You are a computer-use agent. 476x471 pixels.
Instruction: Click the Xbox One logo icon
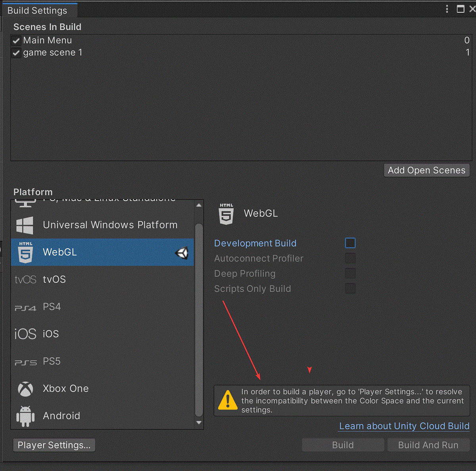pos(25,389)
